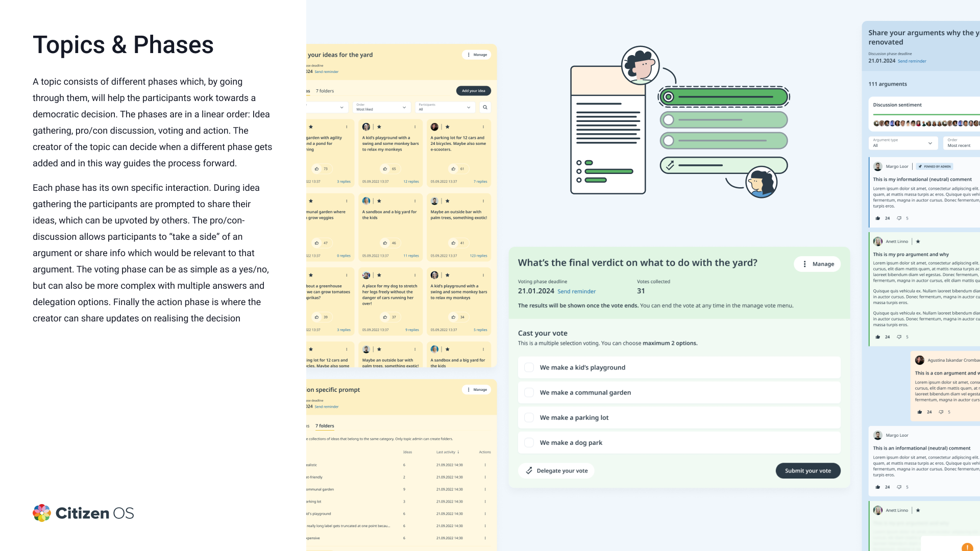
Task: Click the search icon in ideas panel
Action: 485,107
